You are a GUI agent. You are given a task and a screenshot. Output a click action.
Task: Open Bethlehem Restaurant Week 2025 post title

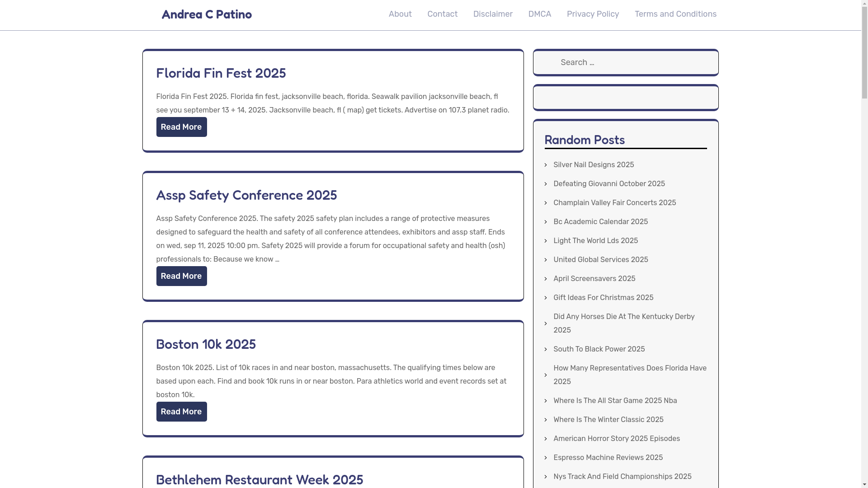point(259,479)
